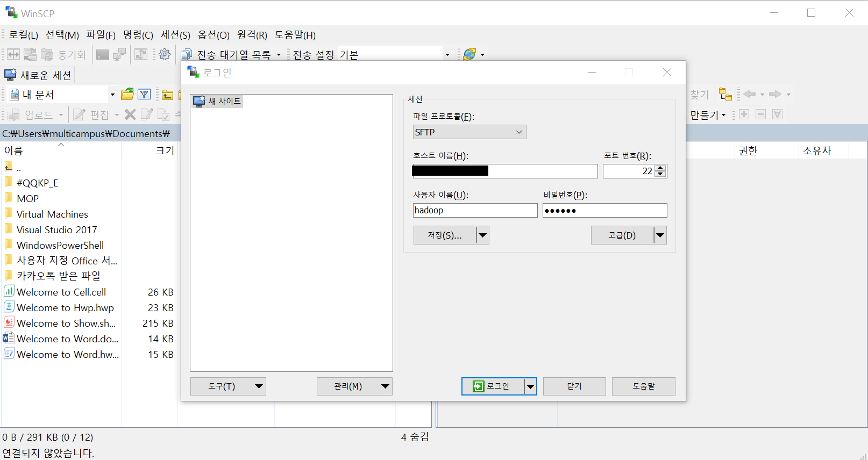This screenshot has height=460, width=868.
Task: Click the remote folder tree icon
Action: tap(725, 95)
